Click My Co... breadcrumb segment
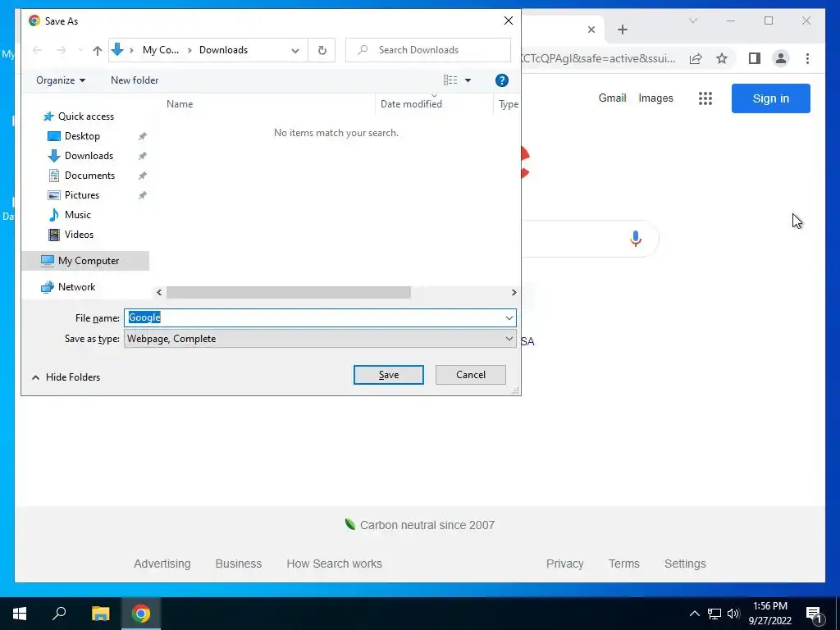This screenshot has width=840, height=630. coord(161,50)
